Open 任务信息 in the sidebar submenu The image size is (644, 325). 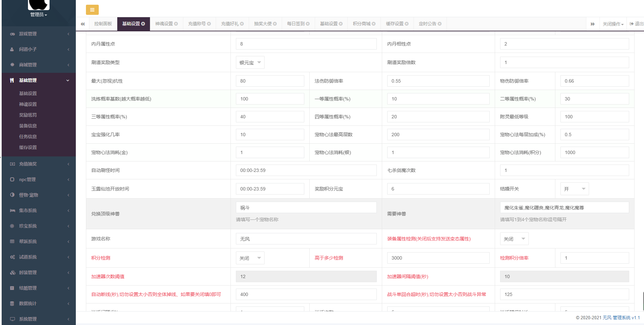click(x=28, y=137)
